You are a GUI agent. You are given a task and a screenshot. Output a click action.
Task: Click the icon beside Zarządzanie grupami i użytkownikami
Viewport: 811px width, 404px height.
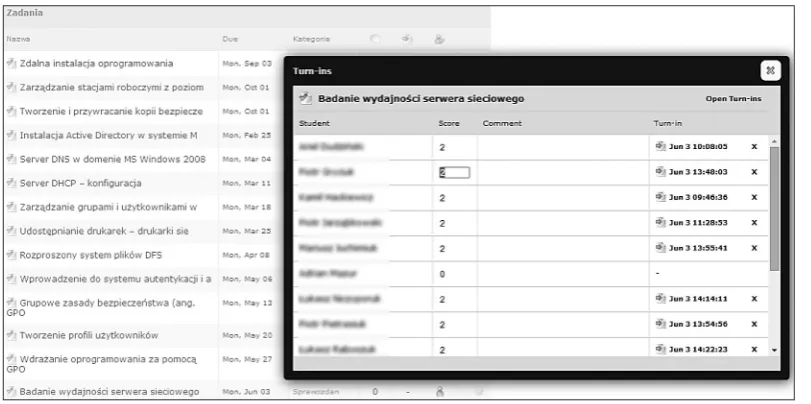click(x=11, y=207)
